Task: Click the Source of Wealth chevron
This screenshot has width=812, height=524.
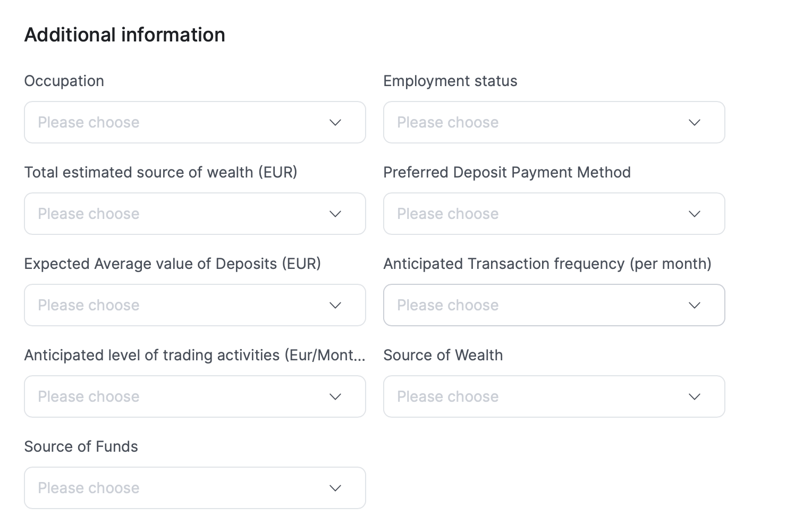Action: point(695,396)
